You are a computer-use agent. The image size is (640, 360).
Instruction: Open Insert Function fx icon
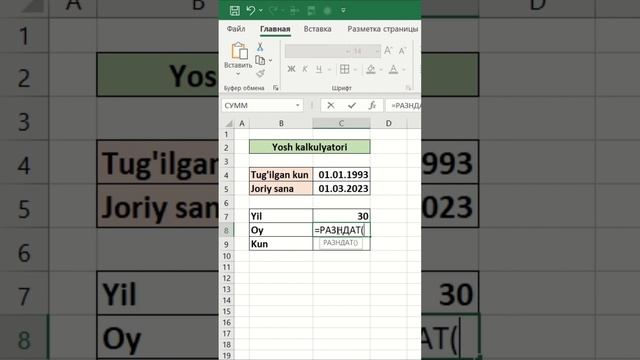click(x=372, y=105)
